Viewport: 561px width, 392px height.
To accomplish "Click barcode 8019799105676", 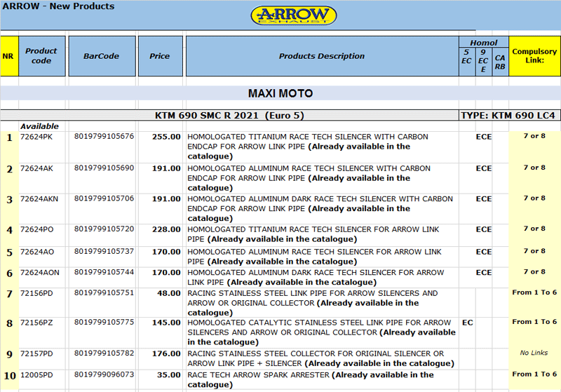I will (x=104, y=136).
